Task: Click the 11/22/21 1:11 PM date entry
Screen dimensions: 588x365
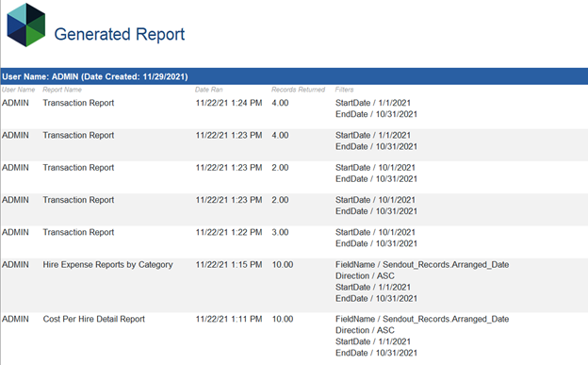Action: (229, 319)
